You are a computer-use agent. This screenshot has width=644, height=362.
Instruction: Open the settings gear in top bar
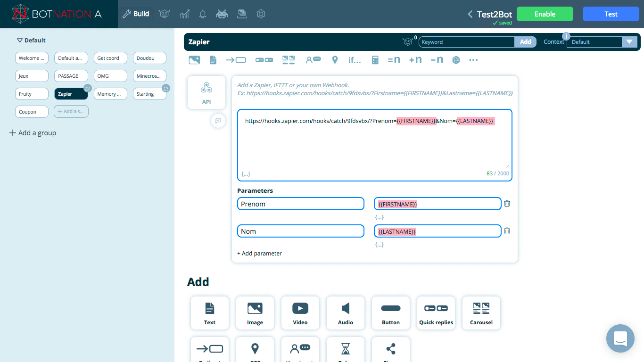click(x=261, y=14)
